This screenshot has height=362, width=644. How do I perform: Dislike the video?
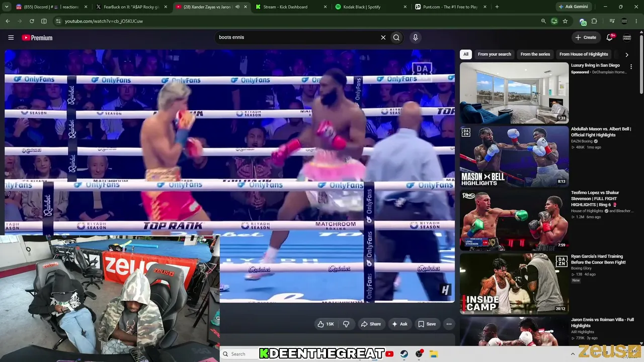tap(346, 324)
